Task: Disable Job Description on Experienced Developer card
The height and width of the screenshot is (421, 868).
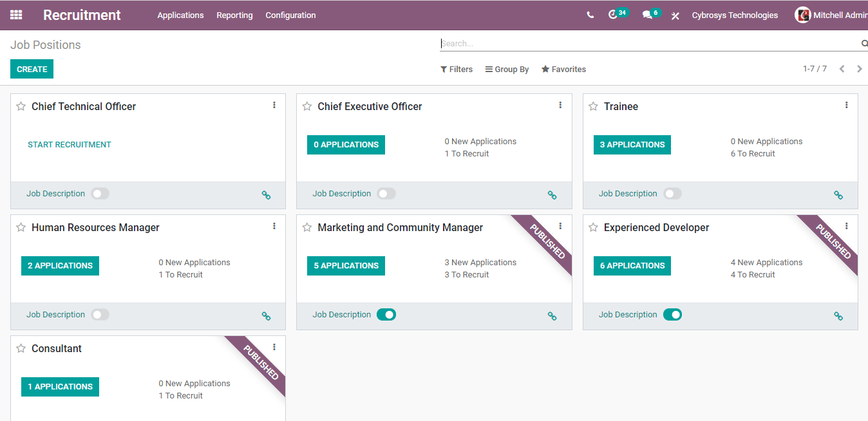Action: 672,314
